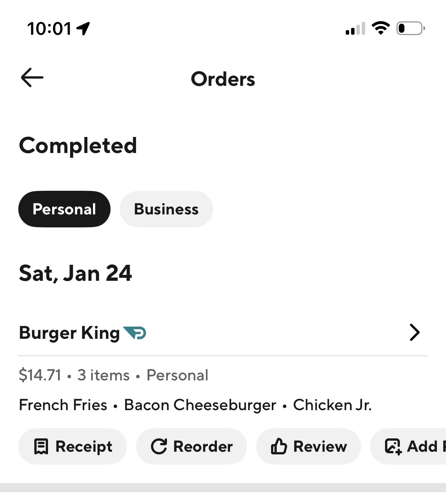
Task: Tap the Add photo image icon
Action: point(393,446)
